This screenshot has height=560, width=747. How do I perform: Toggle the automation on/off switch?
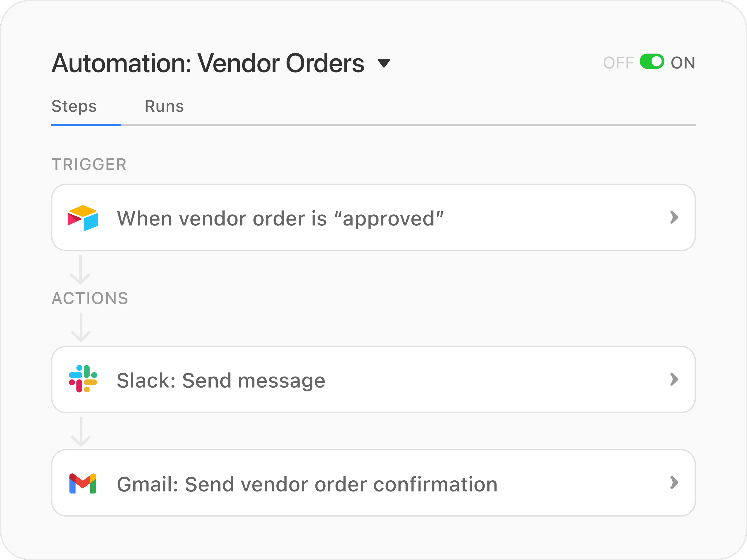[x=651, y=62]
